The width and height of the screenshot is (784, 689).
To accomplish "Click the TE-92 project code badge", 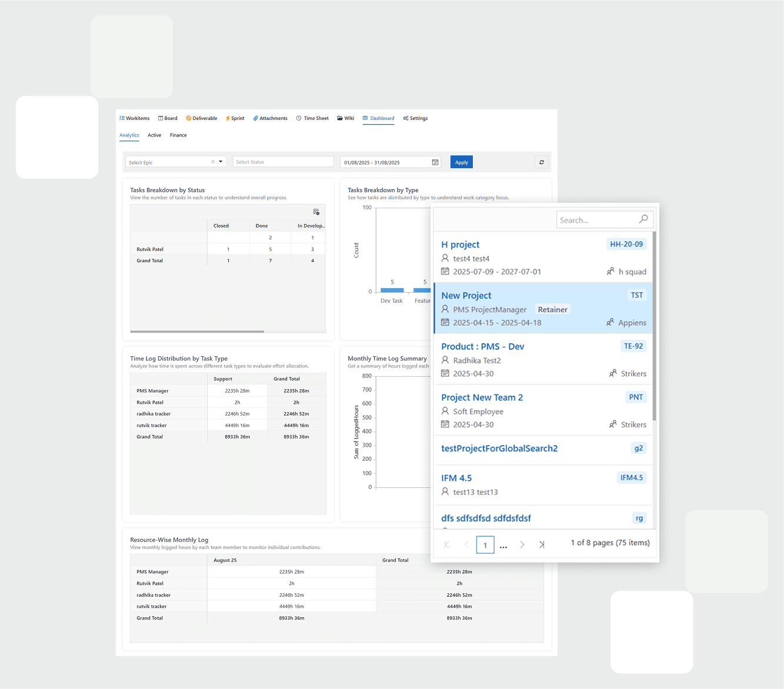I will point(633,346).
